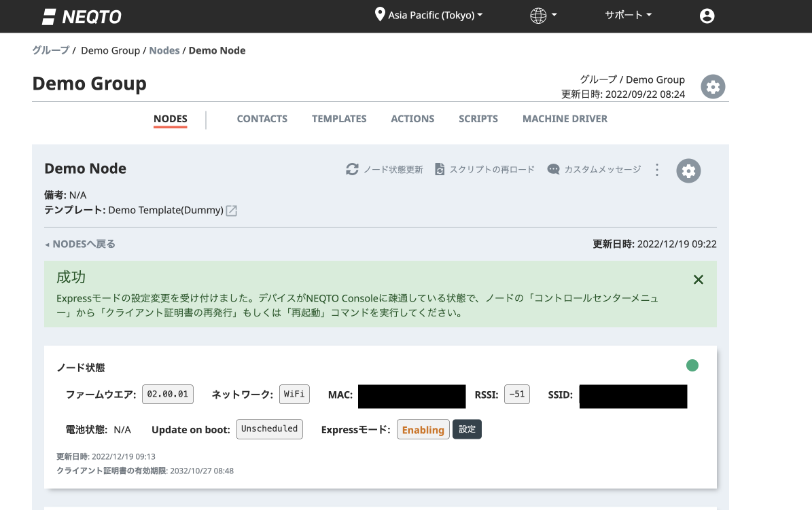Screen dimensions: 812x510
Task: Expand the サポート menu
Action: (627, 14)
